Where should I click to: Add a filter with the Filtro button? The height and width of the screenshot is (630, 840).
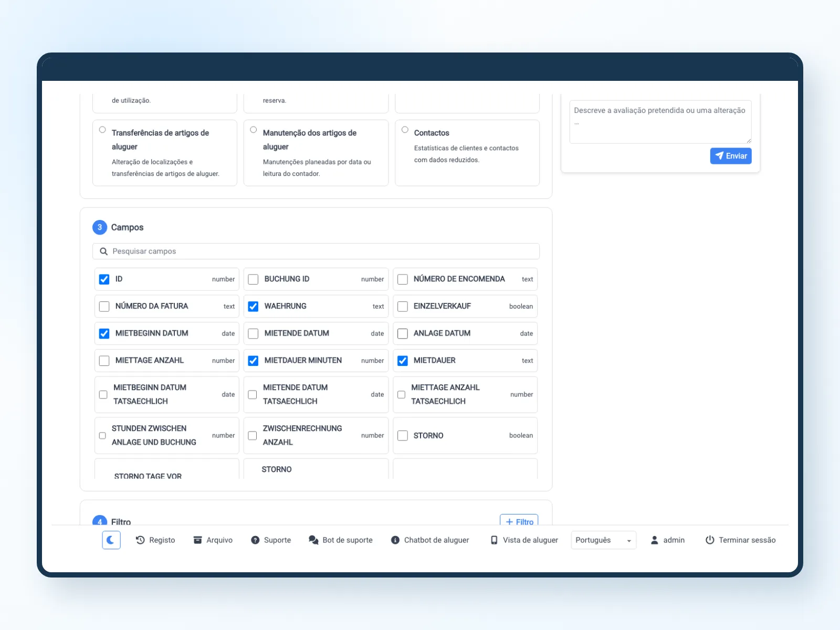519,520
